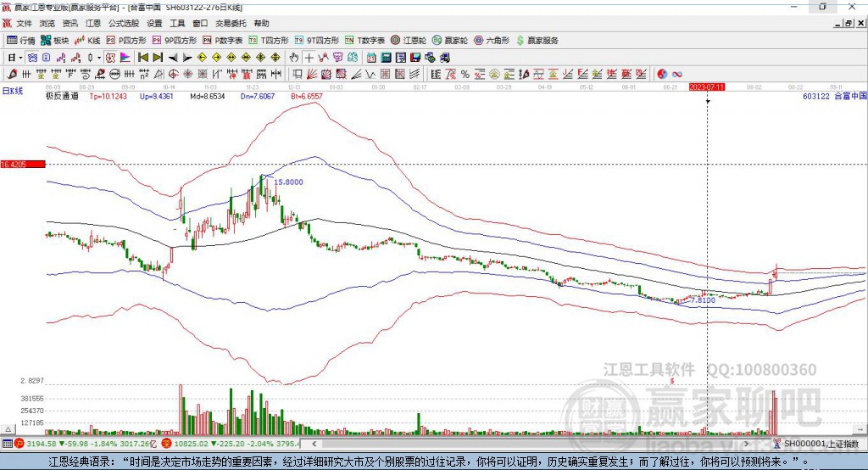Viewport: 868px width, 470px height.
Task: Open the P数字表 number table
Action: point(223,41)
